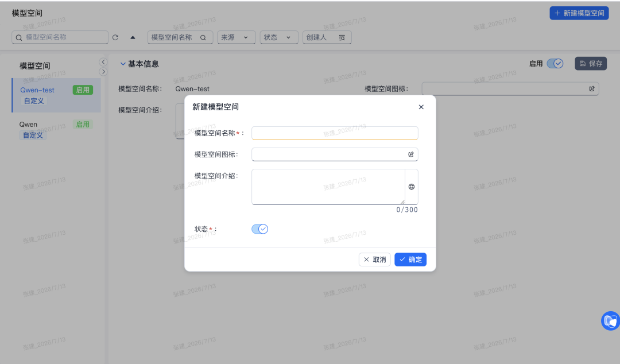Click the 创建人 filter field

[x=327, y=37]
